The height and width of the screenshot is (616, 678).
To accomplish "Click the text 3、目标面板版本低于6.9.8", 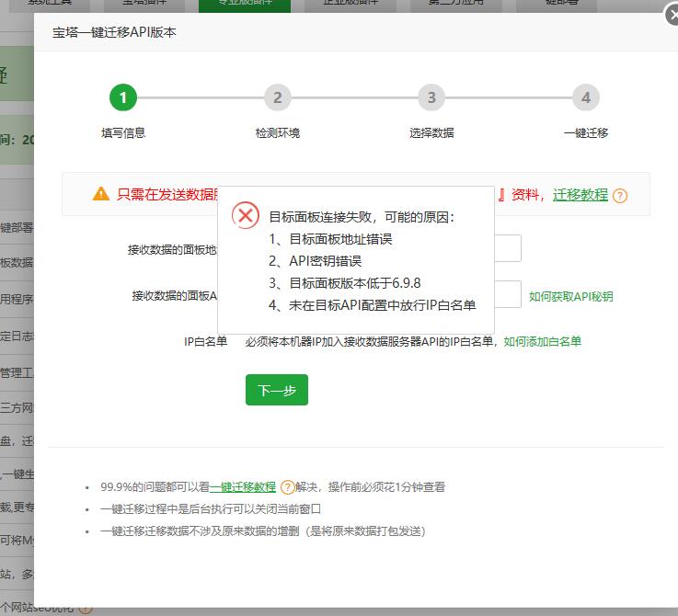I will point(345,283).
